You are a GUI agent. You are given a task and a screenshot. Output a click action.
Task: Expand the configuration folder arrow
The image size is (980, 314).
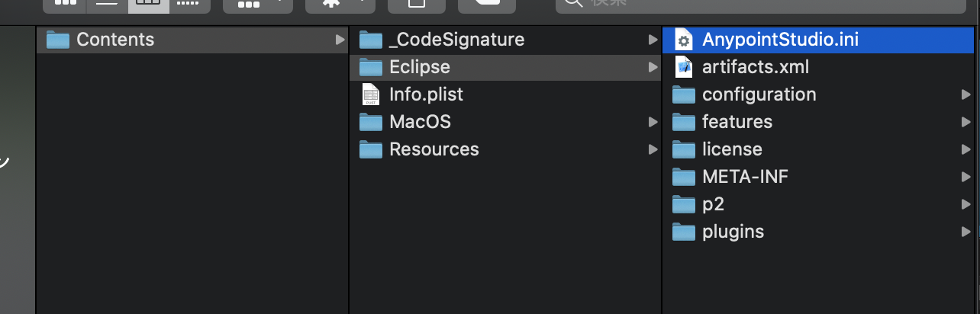(x=966, y=95)
